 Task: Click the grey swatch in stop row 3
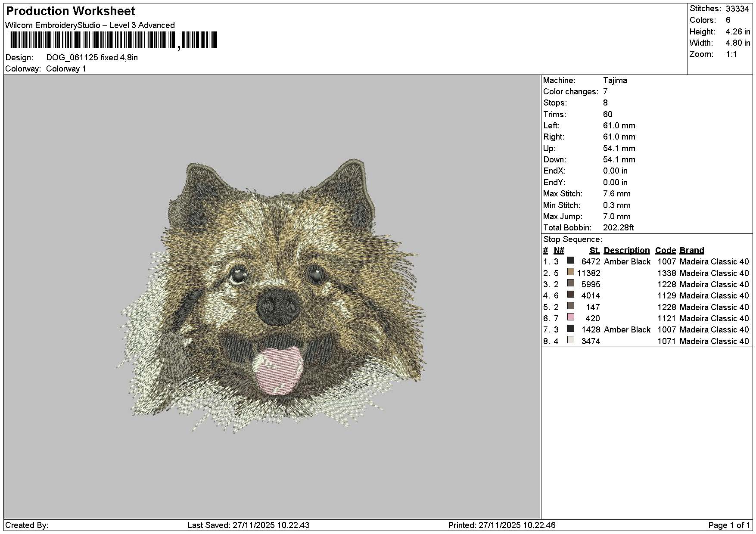pos(571,283)
